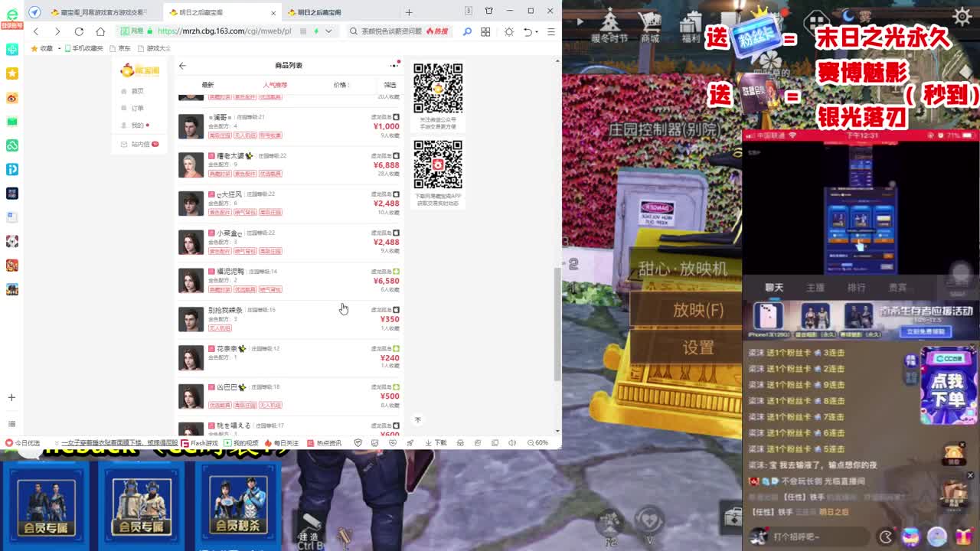Select the 最新 sorting tab

207,85
